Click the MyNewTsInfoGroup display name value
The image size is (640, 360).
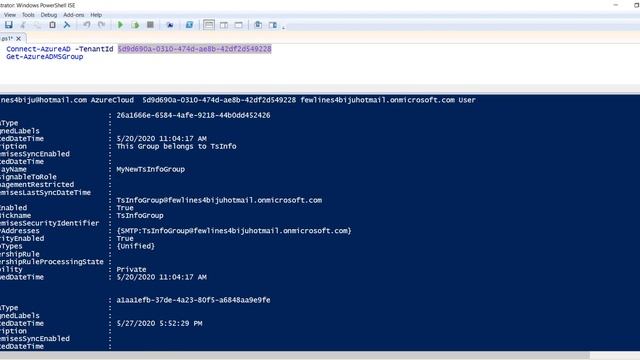pyautogui.click(x=151, y=169)
